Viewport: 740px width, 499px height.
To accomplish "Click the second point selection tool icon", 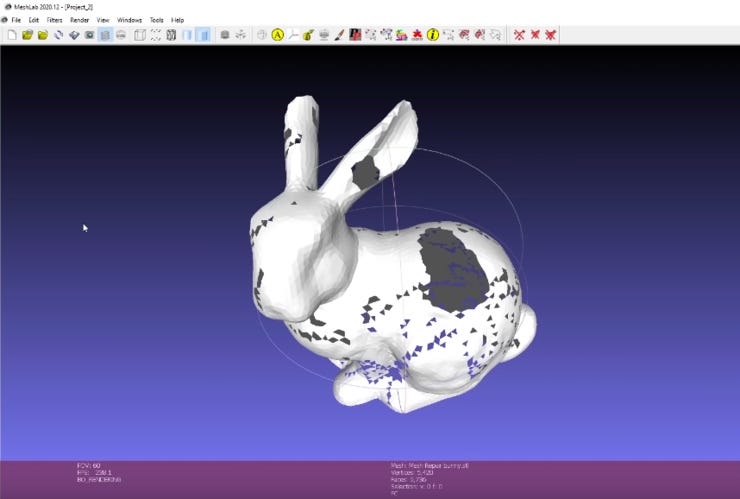I will pos(386,34).
